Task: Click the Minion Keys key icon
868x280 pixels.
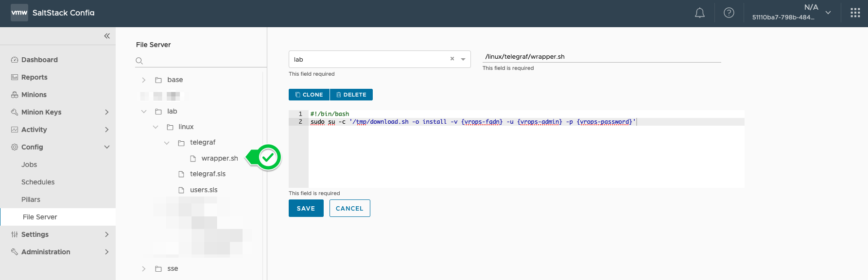Action: 15,112
